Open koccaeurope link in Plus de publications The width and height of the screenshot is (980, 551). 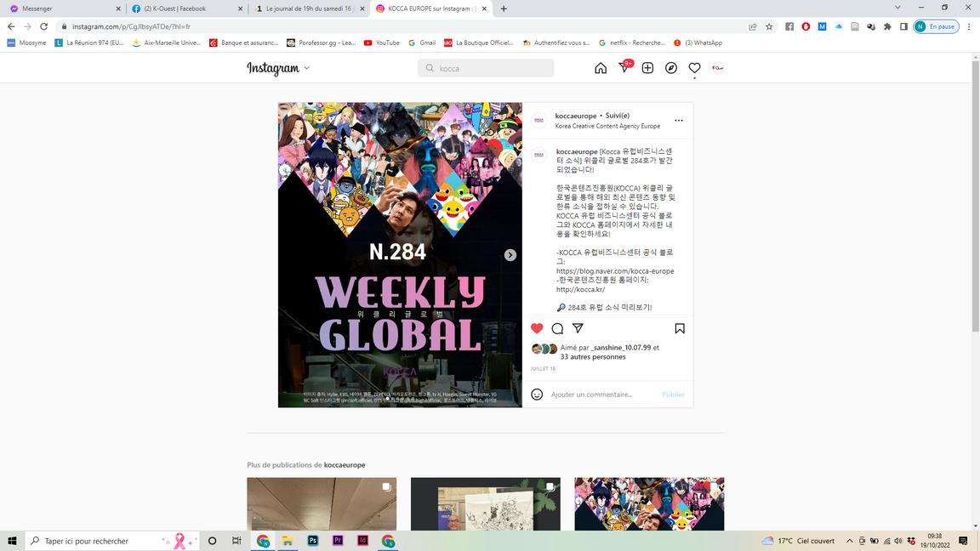[345, 465]
